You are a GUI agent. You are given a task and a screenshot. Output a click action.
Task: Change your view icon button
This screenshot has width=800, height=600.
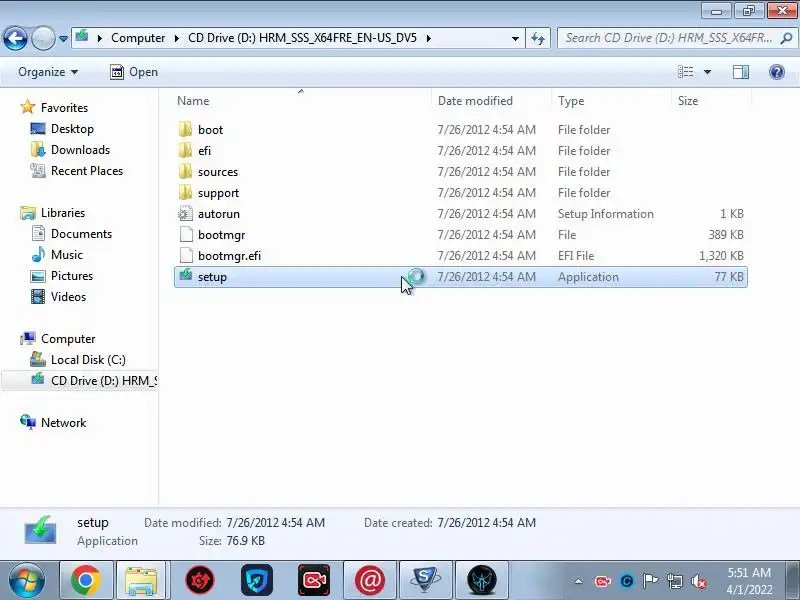pos(685,72)
